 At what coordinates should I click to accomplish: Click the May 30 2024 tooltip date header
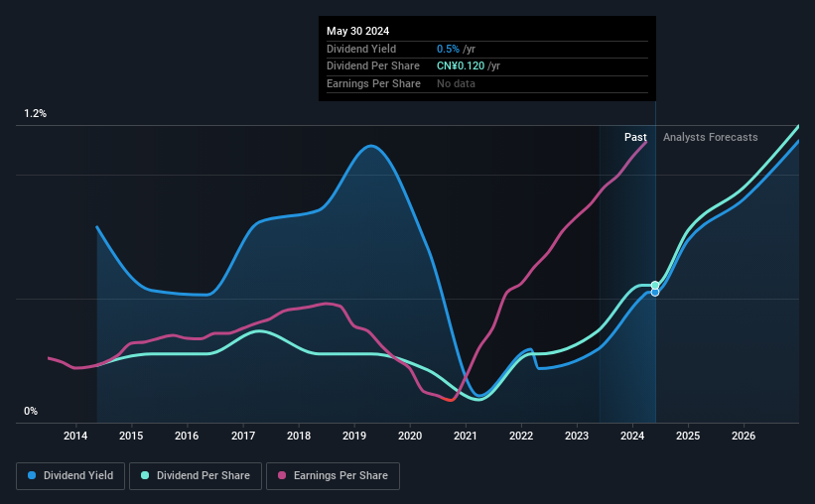pos(357,31)
